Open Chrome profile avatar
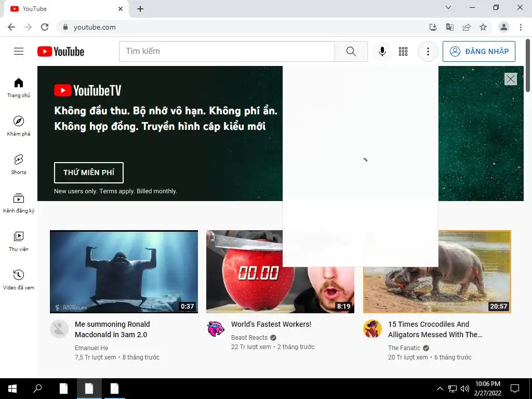Image resolution: width=532 pixels, height=399 pixels. (504, 27)
